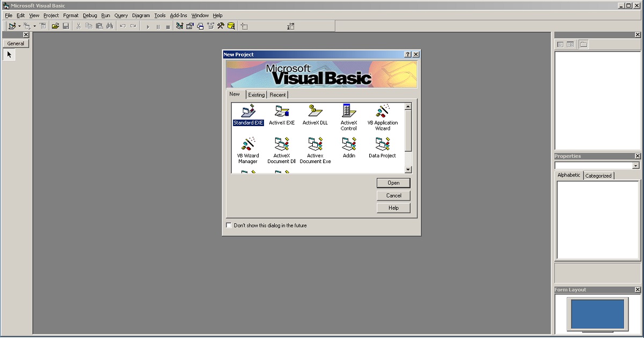The width and height of the screenshot is (644, 338).
Task: Click the question mark help button in dialog title
Action: (408, 54)
